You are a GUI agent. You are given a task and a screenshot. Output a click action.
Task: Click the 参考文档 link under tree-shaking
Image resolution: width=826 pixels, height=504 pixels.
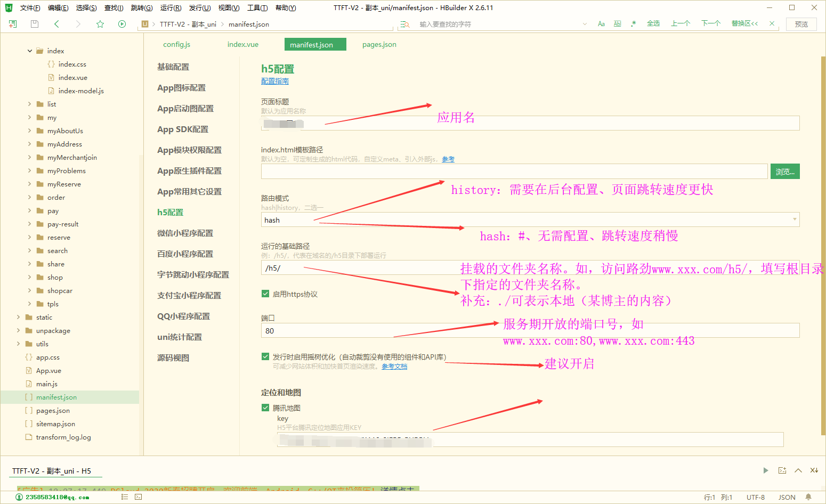pyautogui.click(x=394, y=367)
